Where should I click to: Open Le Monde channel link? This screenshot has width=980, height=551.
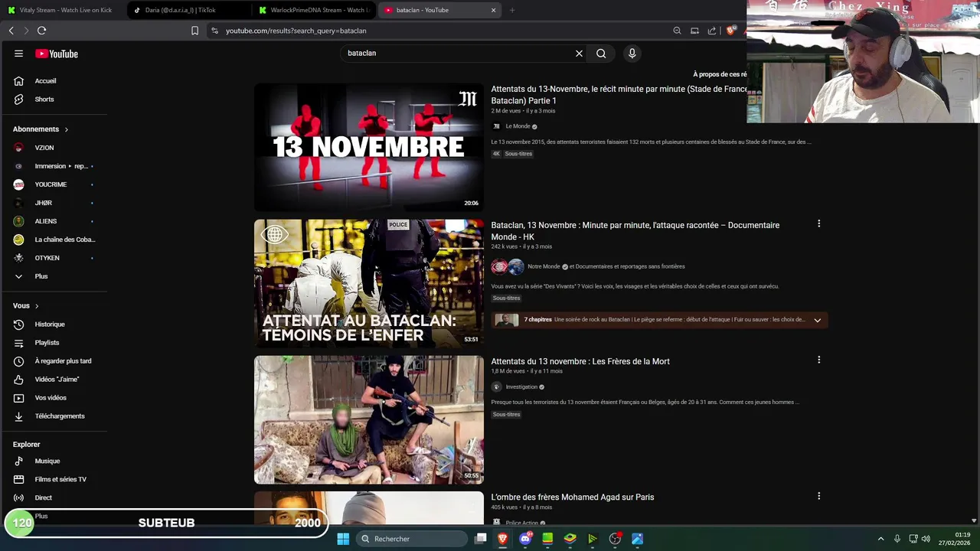(518, 126)
